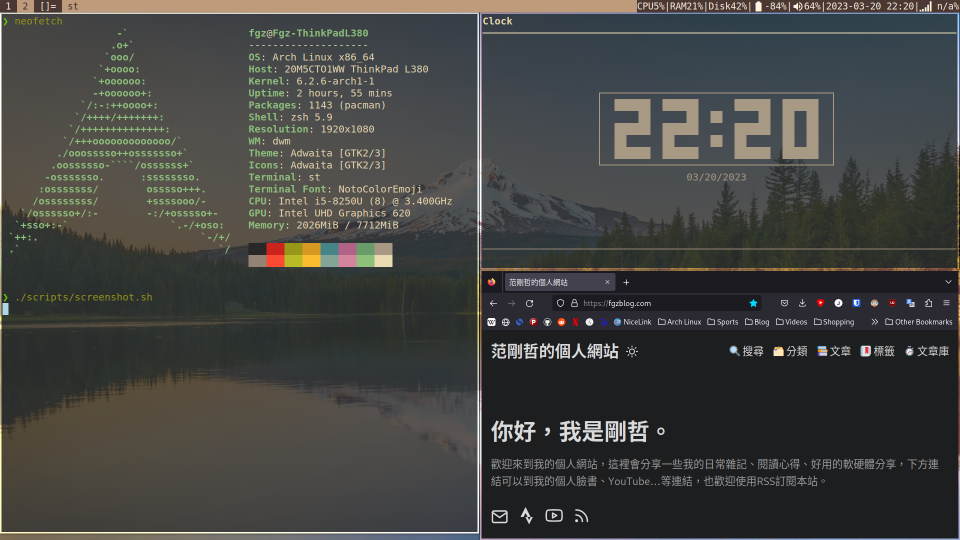Expand the Sports bookmarks folder

722,322
